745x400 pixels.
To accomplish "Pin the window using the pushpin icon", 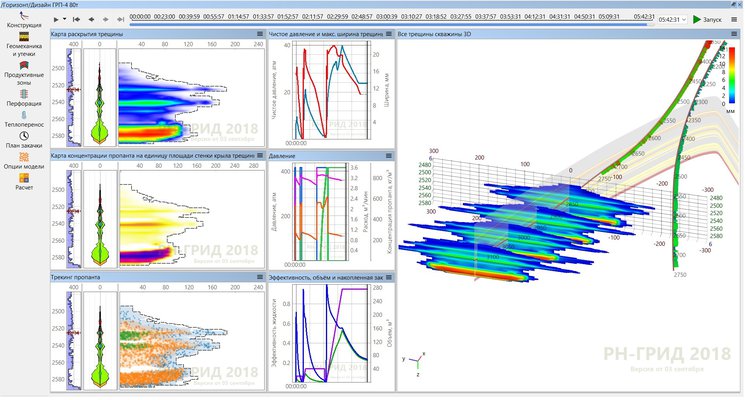I will click(x=734, y=4).
